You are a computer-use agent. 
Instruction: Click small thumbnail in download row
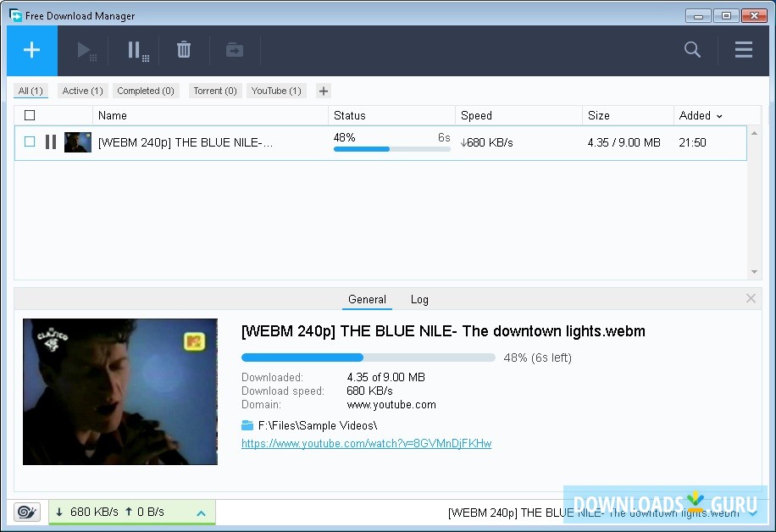(78, 142)
